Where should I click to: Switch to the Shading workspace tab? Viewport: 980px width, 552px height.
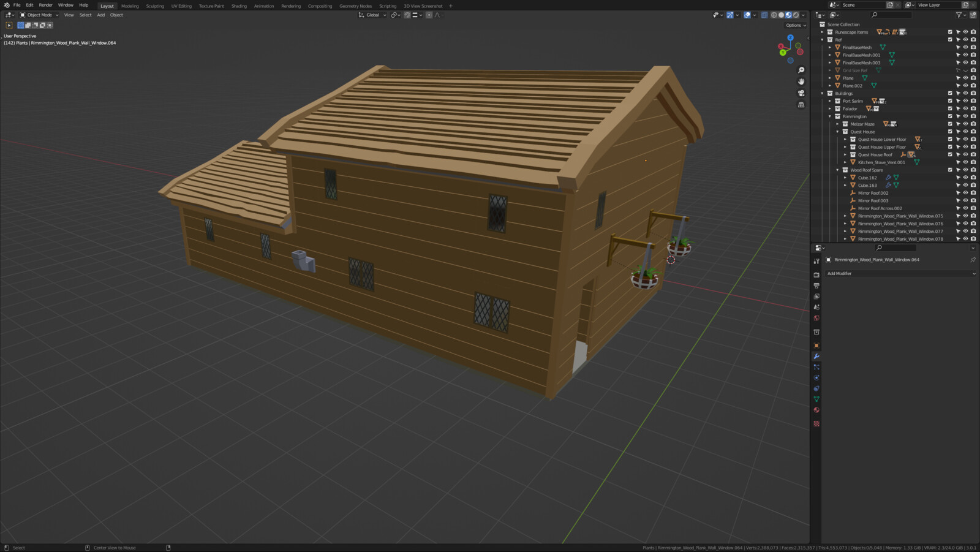[239, 6]
